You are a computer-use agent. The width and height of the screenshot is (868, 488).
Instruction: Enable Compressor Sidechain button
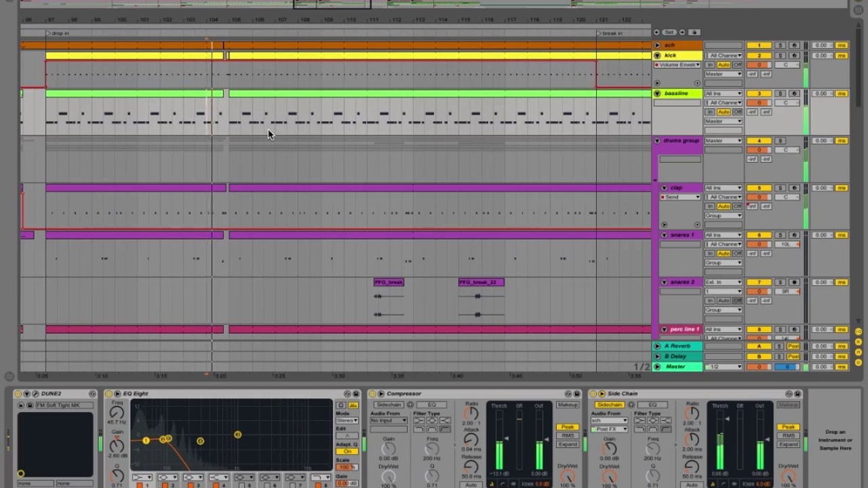tap(389, 405)
